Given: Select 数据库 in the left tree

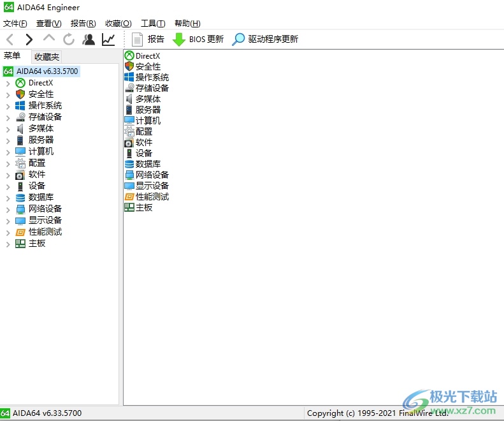Looking at the screenshot, I should pyautogui.click(x=41, y=197).
